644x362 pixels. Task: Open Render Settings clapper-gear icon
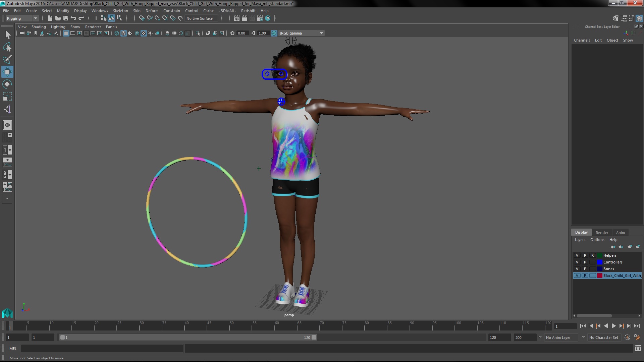click(260, 18)
